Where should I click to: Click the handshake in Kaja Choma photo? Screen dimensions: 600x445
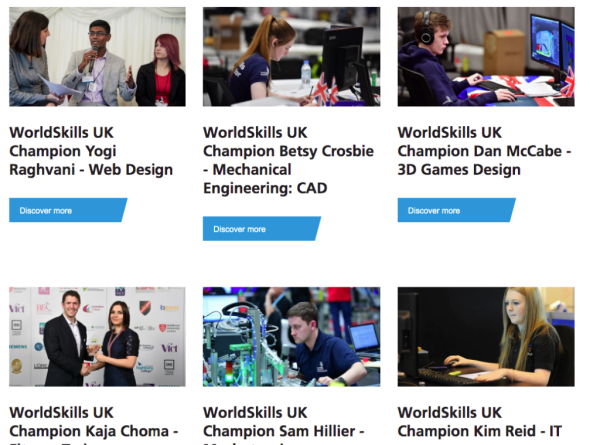[x=88, y=370]
